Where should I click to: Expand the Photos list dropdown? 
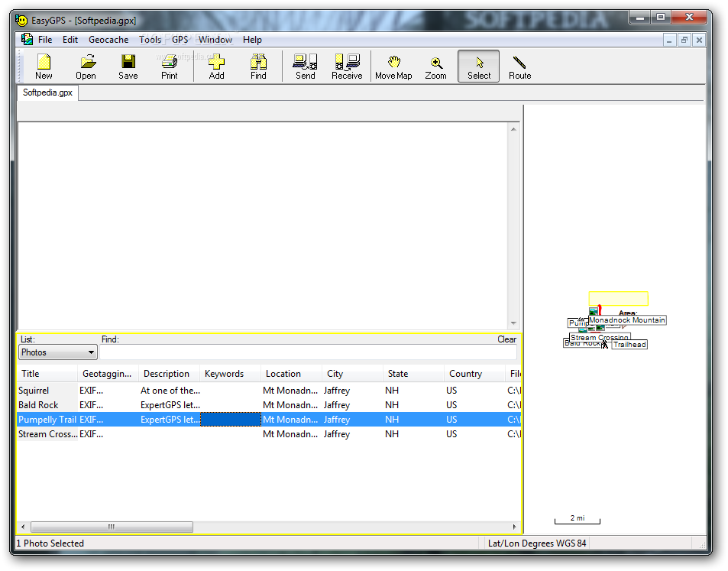pyautogui.click(x=58, y=352)
